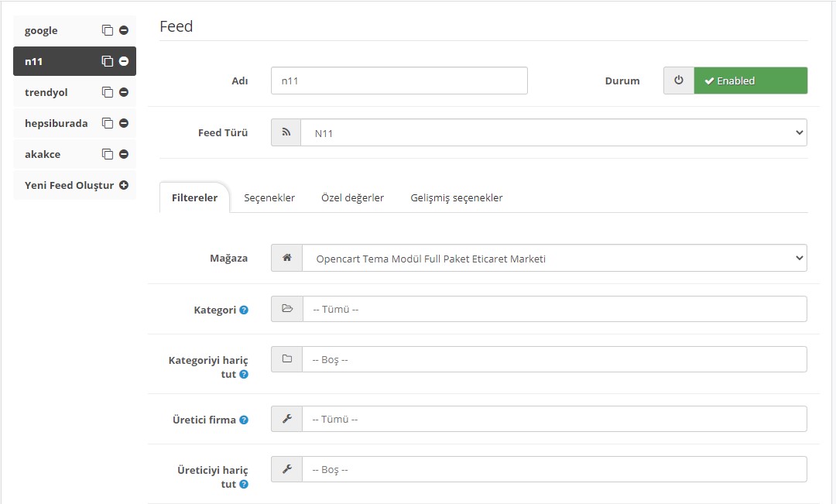Expand the Mağaza store dropdown
The image size is (836, 504).
point(553,259)
